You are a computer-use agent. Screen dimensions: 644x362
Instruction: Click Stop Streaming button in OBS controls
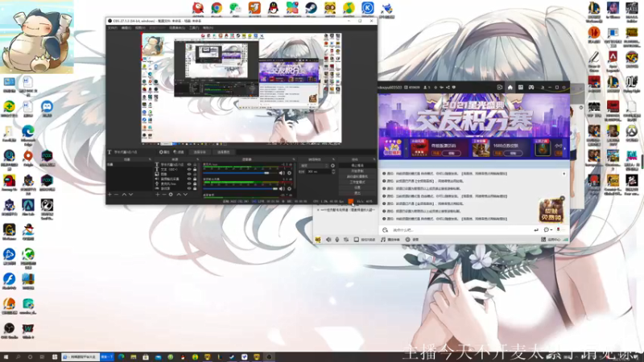click(357, 166)
